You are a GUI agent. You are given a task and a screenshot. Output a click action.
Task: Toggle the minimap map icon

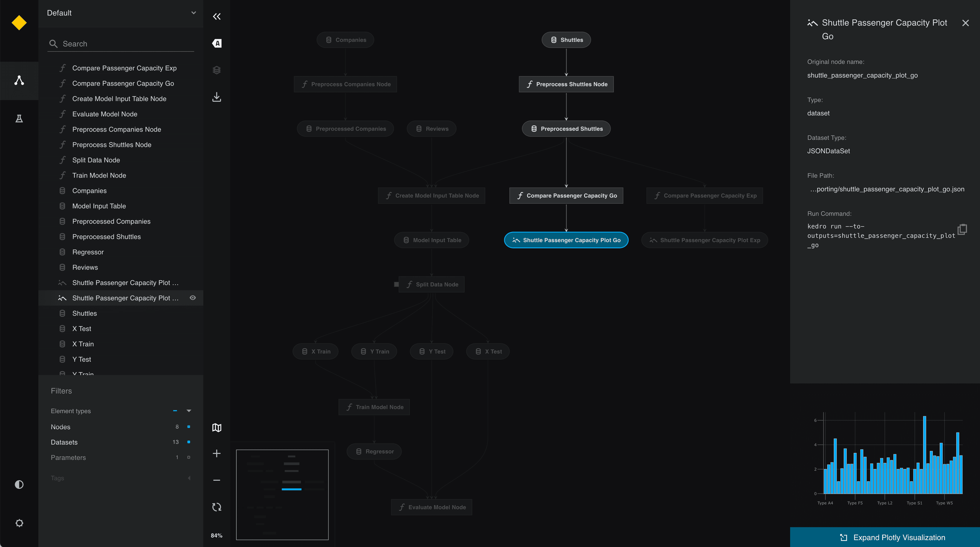pos(216,428)
